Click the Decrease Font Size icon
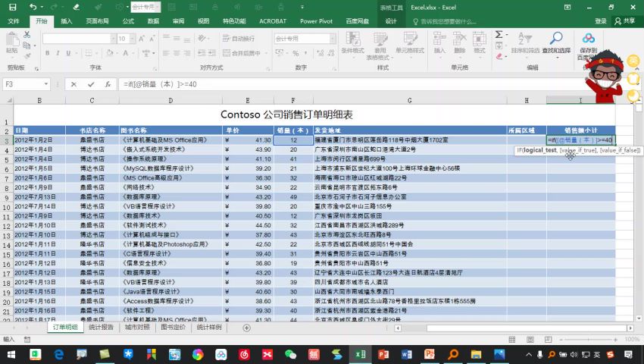 152,39
